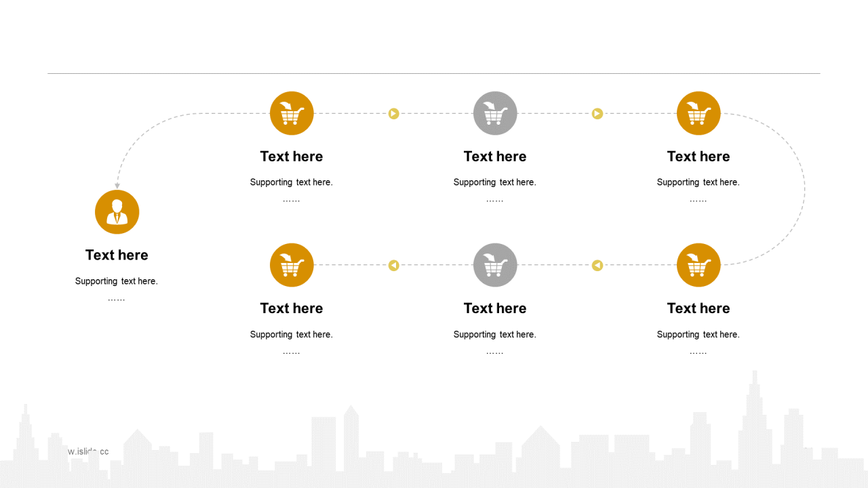Click "Text here" heading below the bottom gray cart
The height and width of the screenshot is (488, 868).
click(495, 308)
